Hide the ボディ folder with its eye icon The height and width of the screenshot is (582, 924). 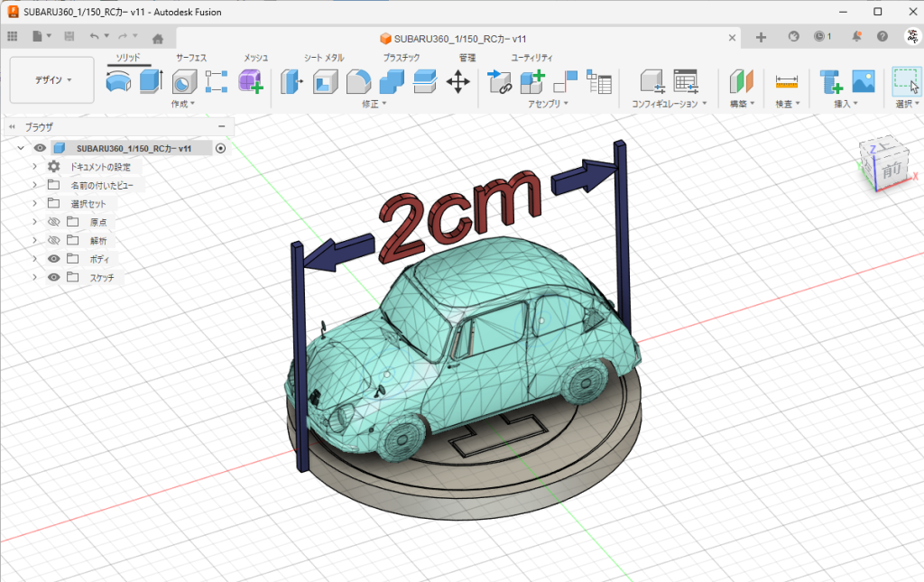pos(53,259)
